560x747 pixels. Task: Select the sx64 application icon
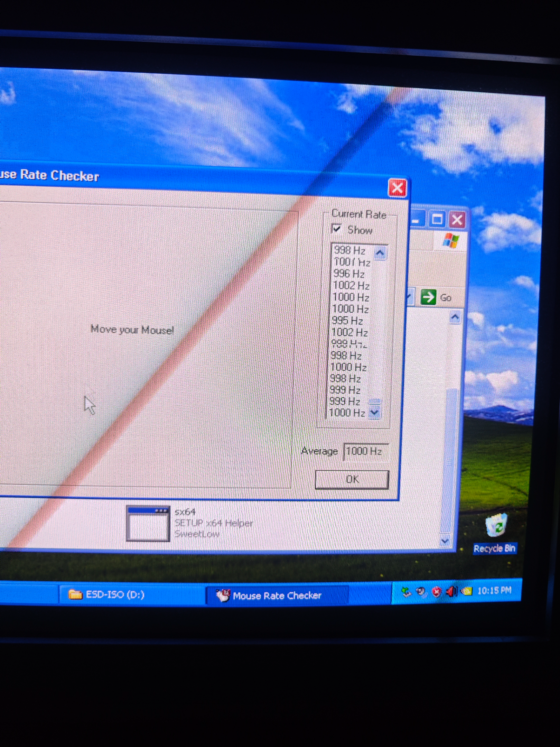tap(148, 523)
